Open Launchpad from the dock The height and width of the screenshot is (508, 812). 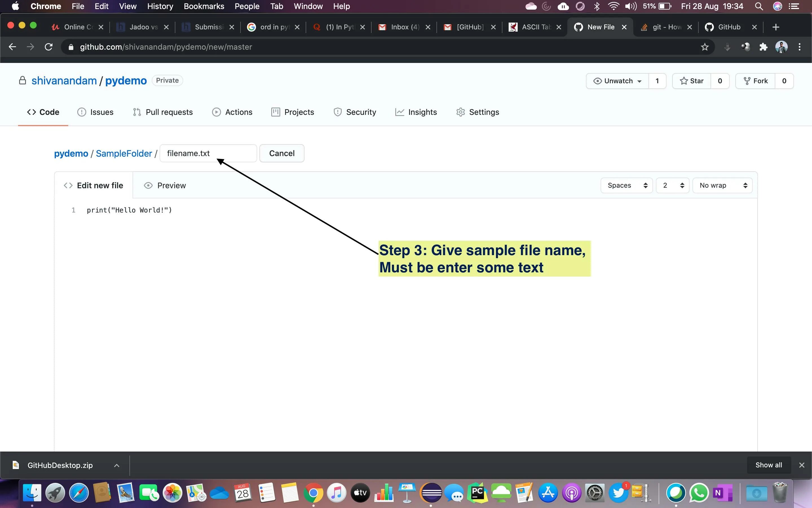[55, 493]
